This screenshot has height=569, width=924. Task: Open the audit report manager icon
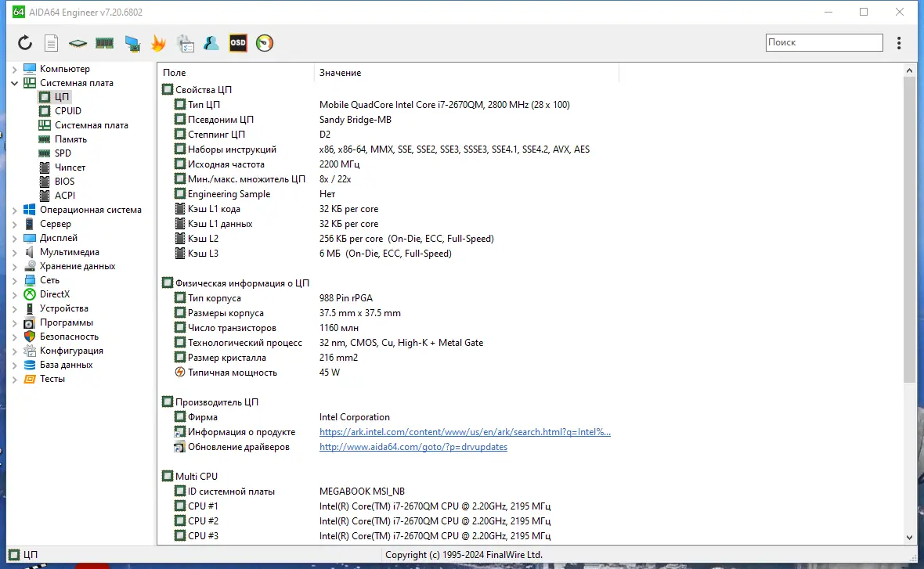(x=185, y=43)
